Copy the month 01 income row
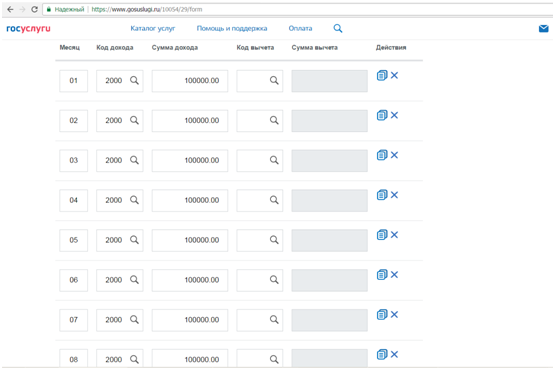Viewport: 555px width, 370px height. click(x=382, y=75)
